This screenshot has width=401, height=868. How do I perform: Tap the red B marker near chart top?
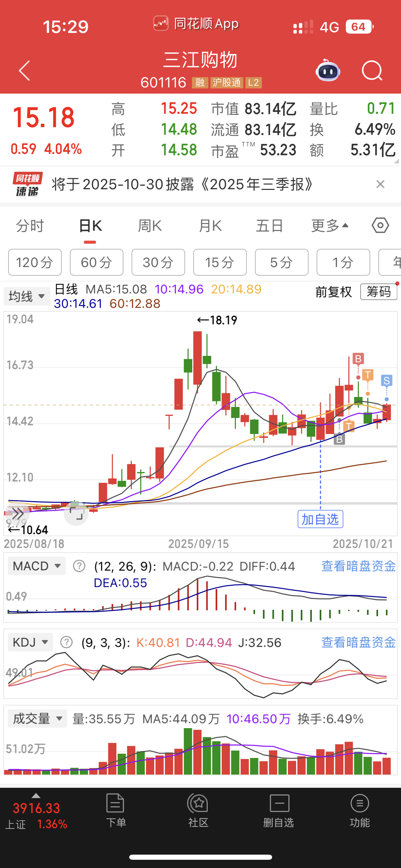pos(358,359)
